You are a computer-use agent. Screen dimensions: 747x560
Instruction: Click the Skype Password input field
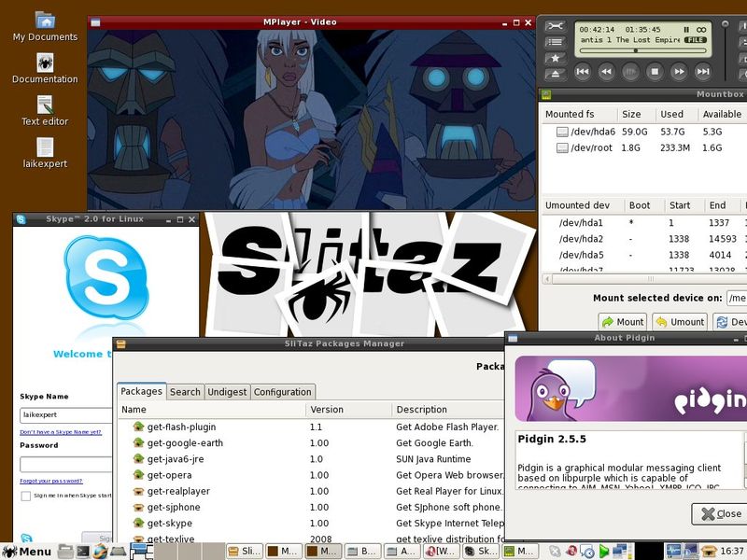(x=65, y=464)
